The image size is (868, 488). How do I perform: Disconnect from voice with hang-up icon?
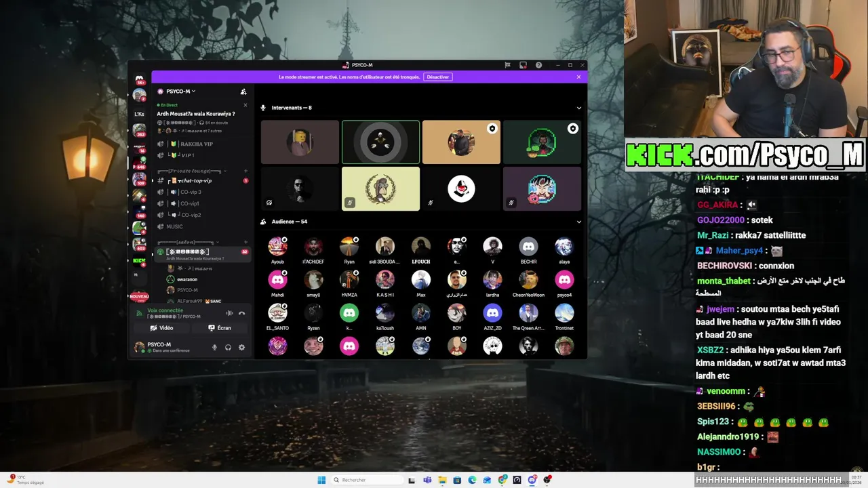(x=241, y=313)
